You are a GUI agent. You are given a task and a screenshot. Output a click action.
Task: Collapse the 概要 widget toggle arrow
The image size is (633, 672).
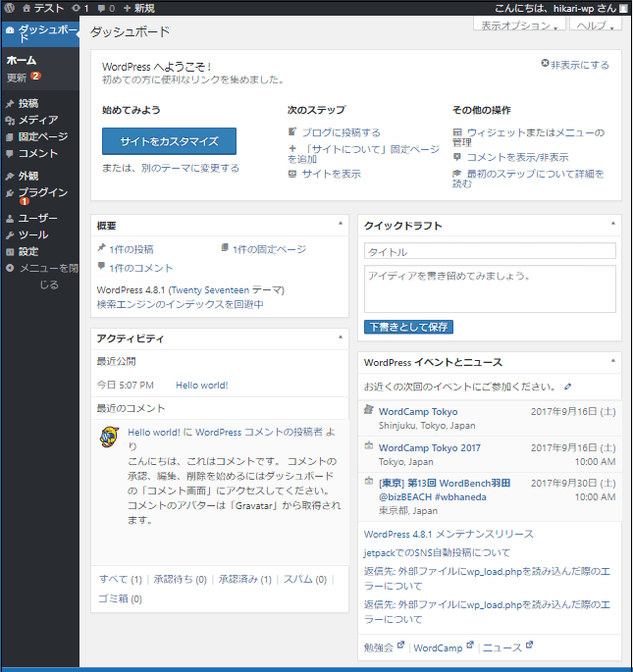[x=341, y=224]
